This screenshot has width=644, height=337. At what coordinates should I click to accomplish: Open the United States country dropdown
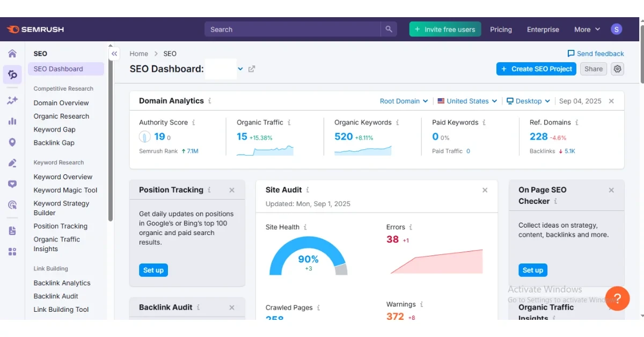(x=468, y=101)
